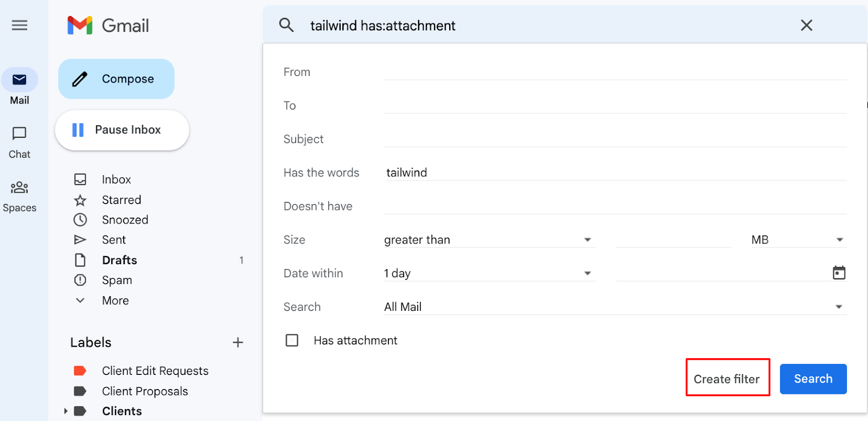Screen dimensions: 868x421
Task: Click into the Subject field
Action: click(615, 139)
